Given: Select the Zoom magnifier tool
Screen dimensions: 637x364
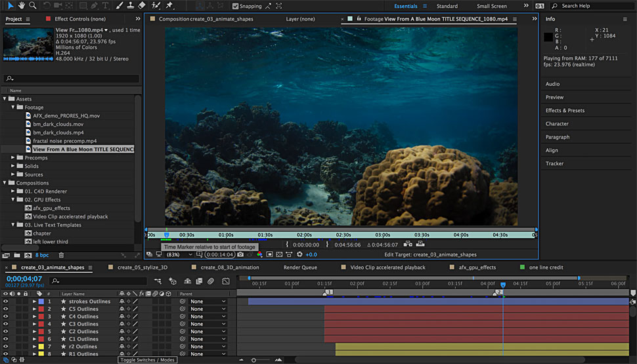Looking at the screenshot, I should click(32, 5).
